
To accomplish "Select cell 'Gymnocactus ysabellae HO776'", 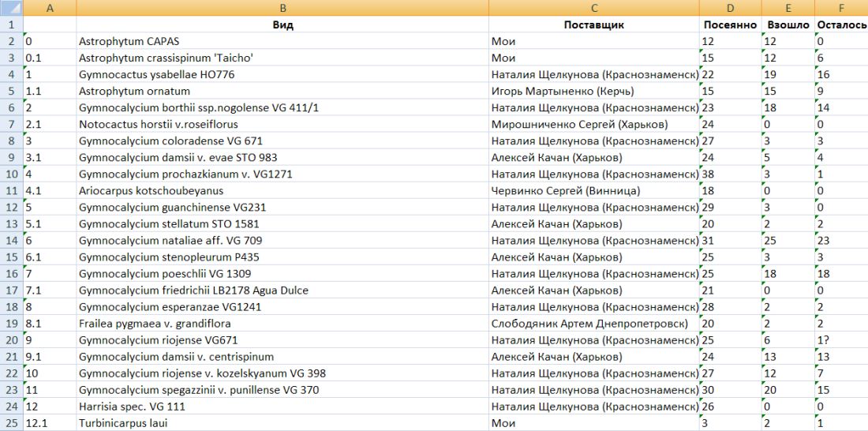I will (x=282, y=74).
